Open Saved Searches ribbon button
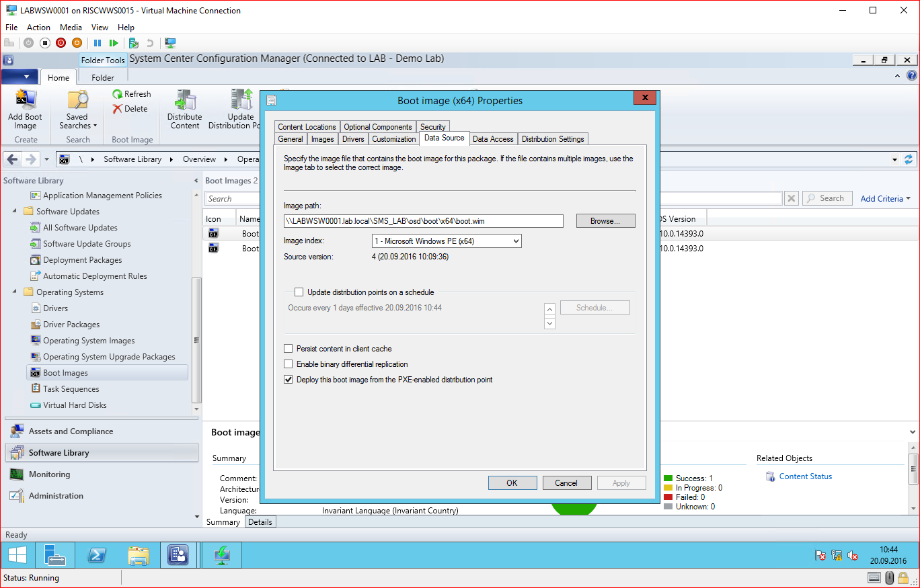Screen dimensions: 920x588 [77, 110]
